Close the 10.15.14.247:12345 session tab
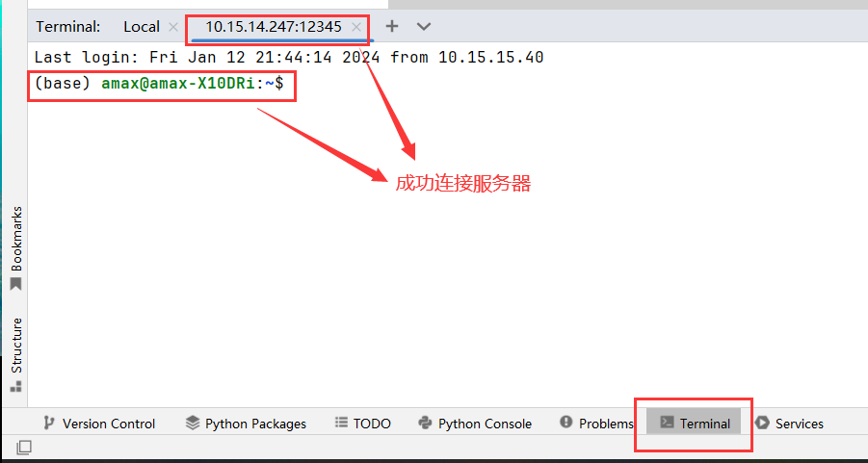Viewport: 868px width, 463px height. (x=356, y=27)
